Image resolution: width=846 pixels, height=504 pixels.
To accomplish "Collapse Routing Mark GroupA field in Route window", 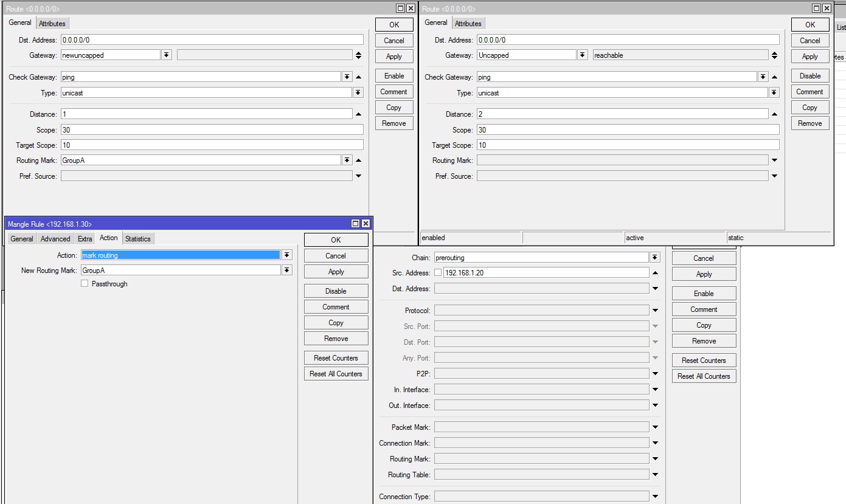I will [358, 160].
